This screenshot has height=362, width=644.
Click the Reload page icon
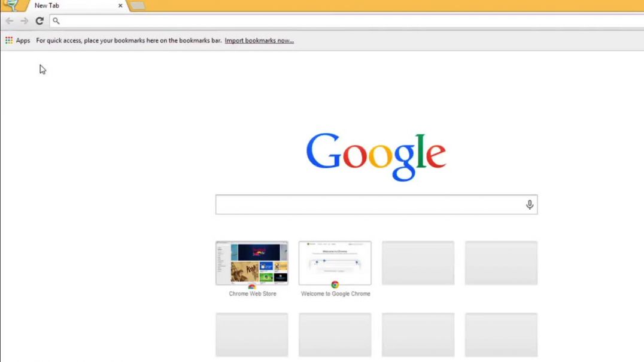coord(40,20)
